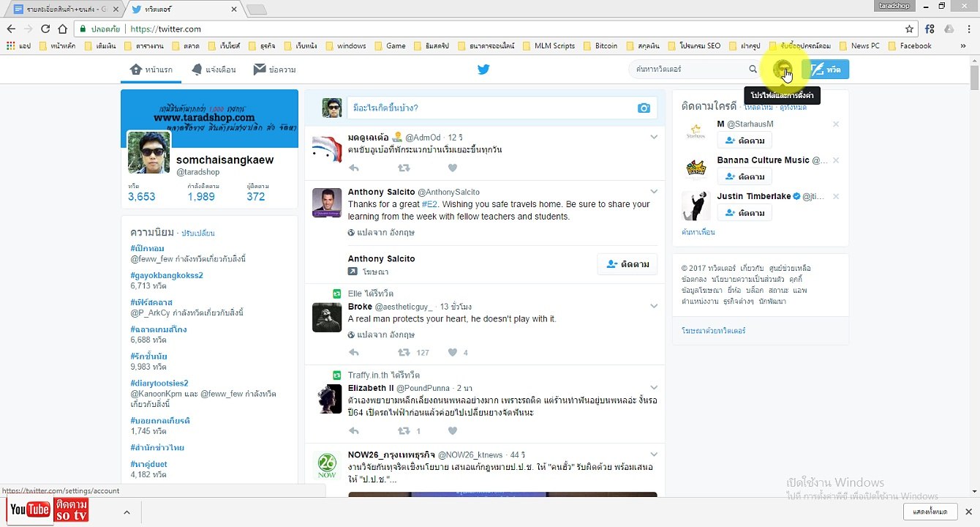Open the #gayokbangkokss2 trending hashtag

[x=167, y=275]
